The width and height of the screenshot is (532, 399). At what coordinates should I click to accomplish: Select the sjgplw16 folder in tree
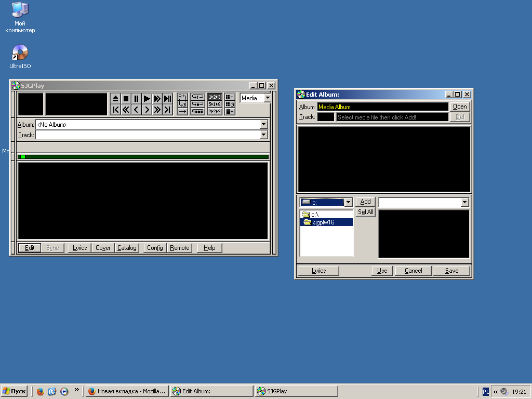tap(322, 222)
